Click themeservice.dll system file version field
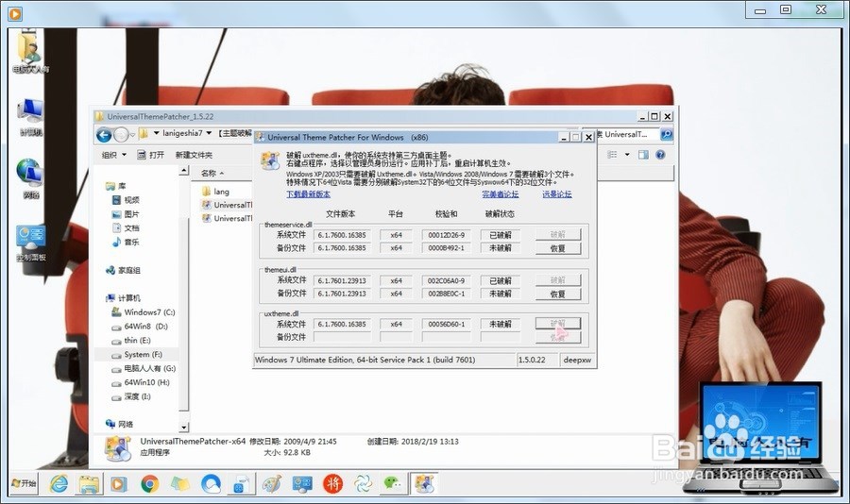Image resolution: width=850 pixels, height=504 pixels. point(342,235)
